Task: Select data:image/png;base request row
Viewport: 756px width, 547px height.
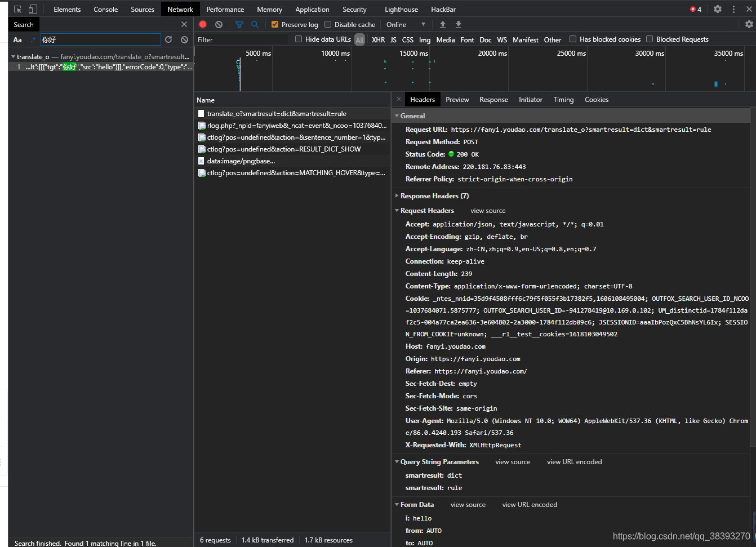Action: coord(292,161)
